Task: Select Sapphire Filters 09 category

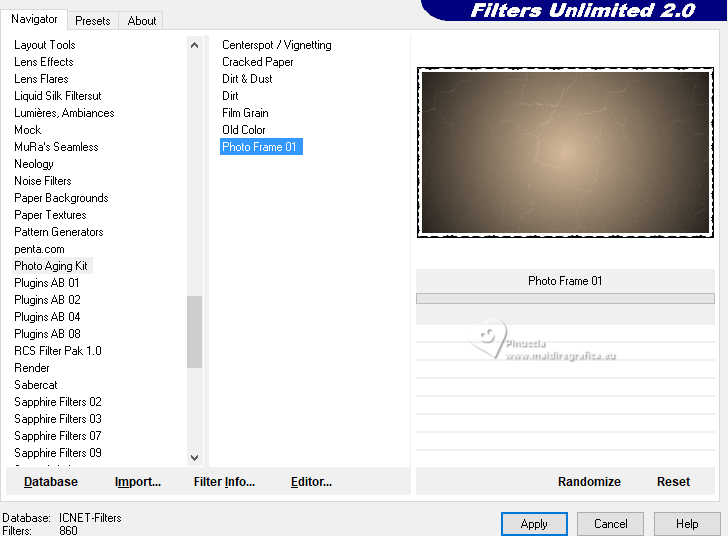Action: (58, 453)
